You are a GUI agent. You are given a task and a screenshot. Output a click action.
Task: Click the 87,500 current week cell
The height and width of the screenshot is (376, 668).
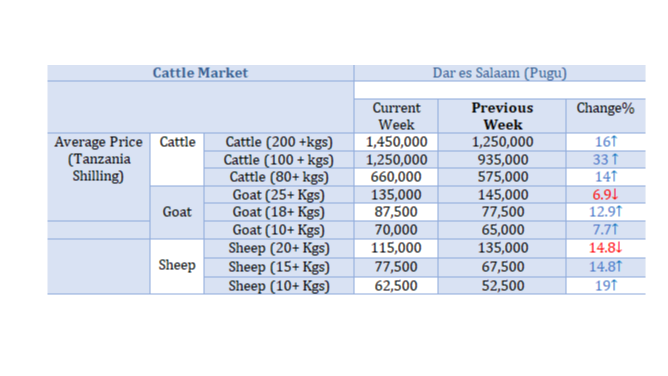(396, 212)
